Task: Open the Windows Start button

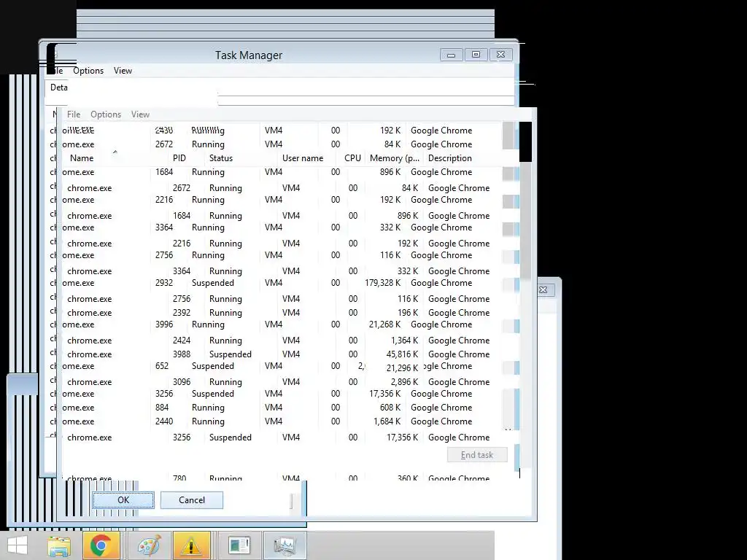Action: click(x=18, y=545)
